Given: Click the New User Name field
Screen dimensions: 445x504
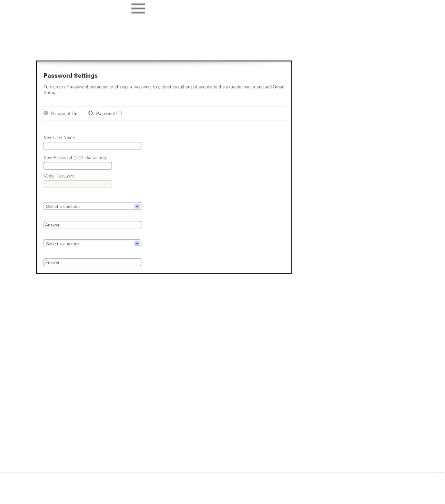Looking at the screenshot, I should [x=92, y=146].
